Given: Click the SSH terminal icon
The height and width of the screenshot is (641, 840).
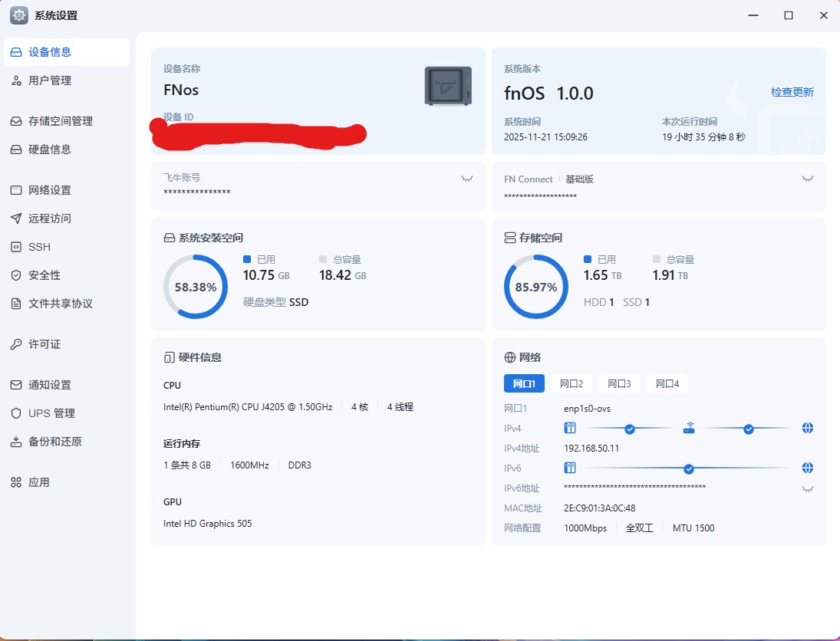Looking at the screenshot, I should pos(16,247).
